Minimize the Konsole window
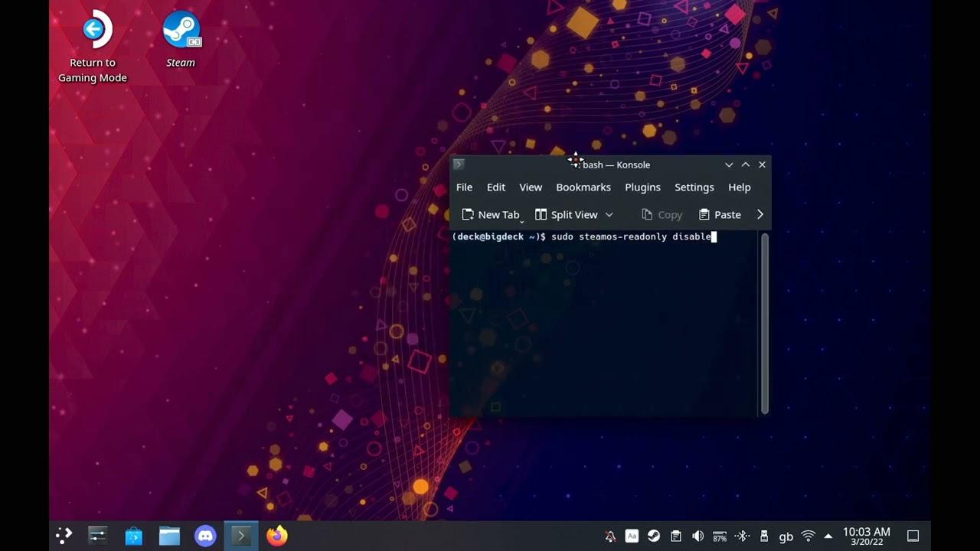 [x=729, y=165]
